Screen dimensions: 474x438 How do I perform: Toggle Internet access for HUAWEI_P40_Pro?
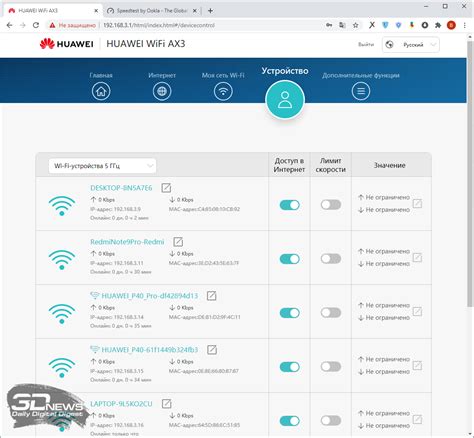[290, 313]
